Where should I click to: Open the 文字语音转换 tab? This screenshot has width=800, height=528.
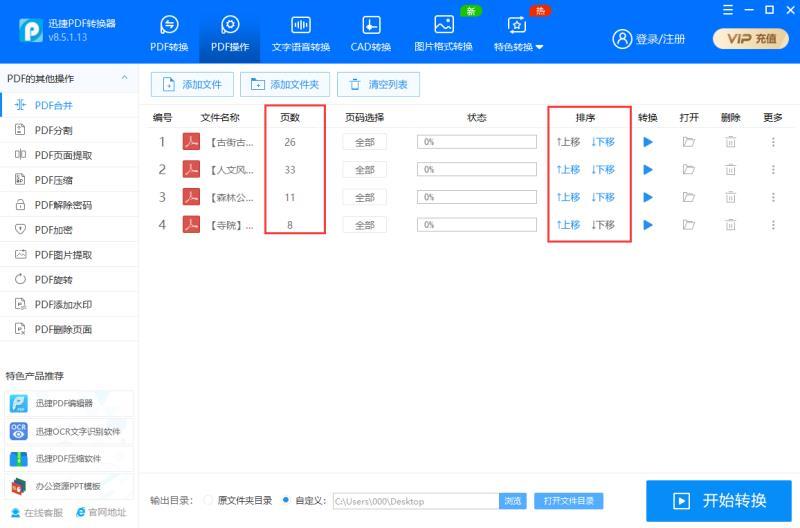[x=301, y=34]
